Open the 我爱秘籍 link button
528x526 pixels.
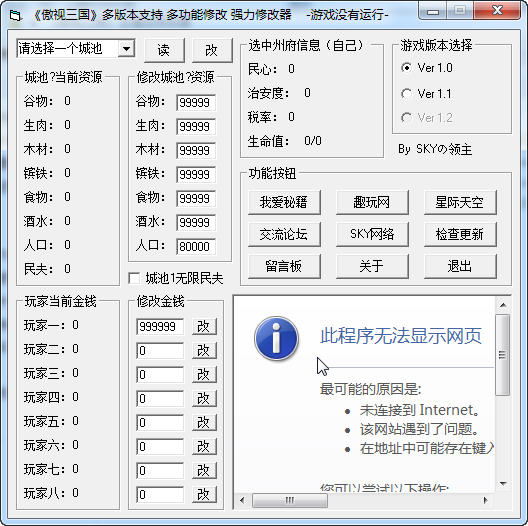point(284,202)
